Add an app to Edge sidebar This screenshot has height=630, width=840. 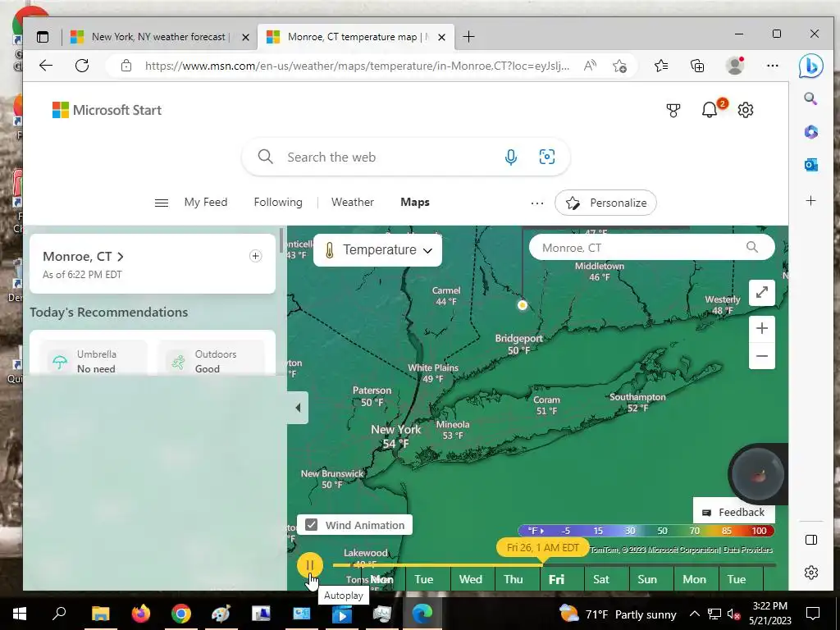pos(811,201)
